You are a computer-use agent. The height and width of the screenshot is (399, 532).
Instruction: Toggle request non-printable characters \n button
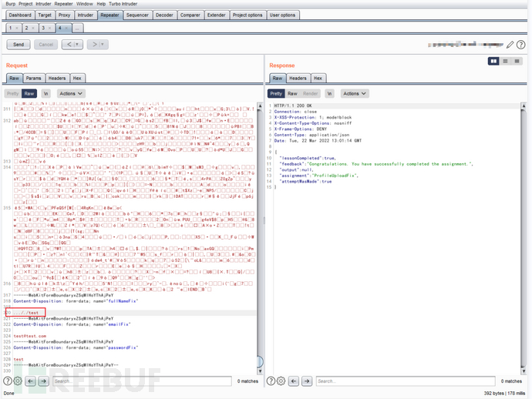click(45, 93)
